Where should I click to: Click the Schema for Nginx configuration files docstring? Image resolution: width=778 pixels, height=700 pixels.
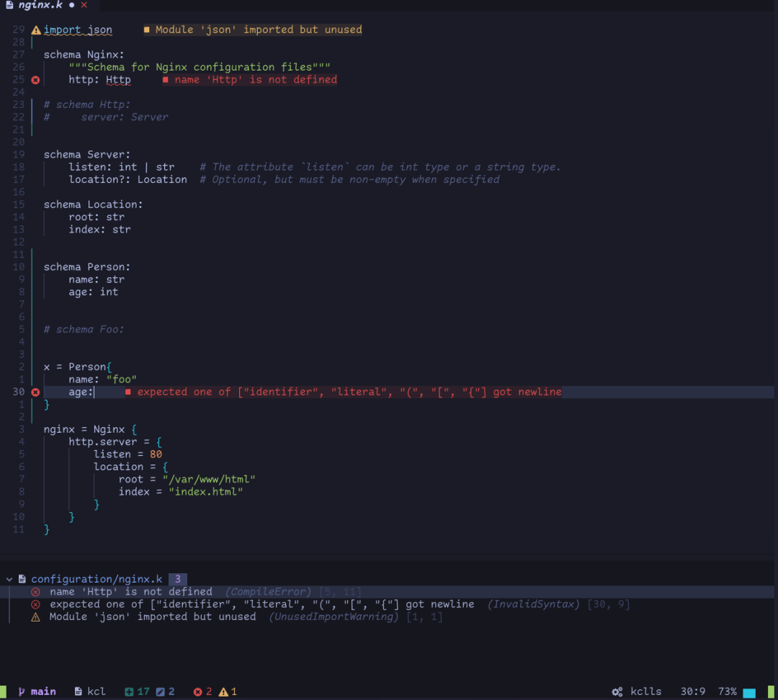[x=200, y=67]
